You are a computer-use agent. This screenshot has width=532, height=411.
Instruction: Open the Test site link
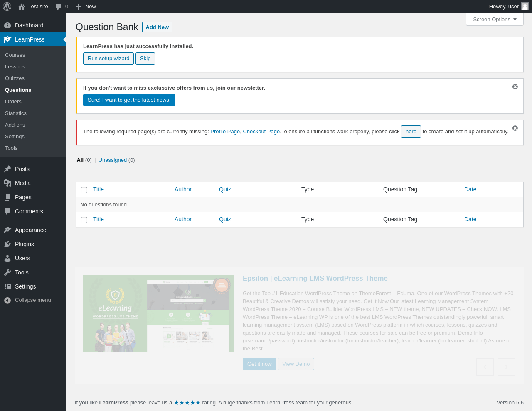click(38, 7)
